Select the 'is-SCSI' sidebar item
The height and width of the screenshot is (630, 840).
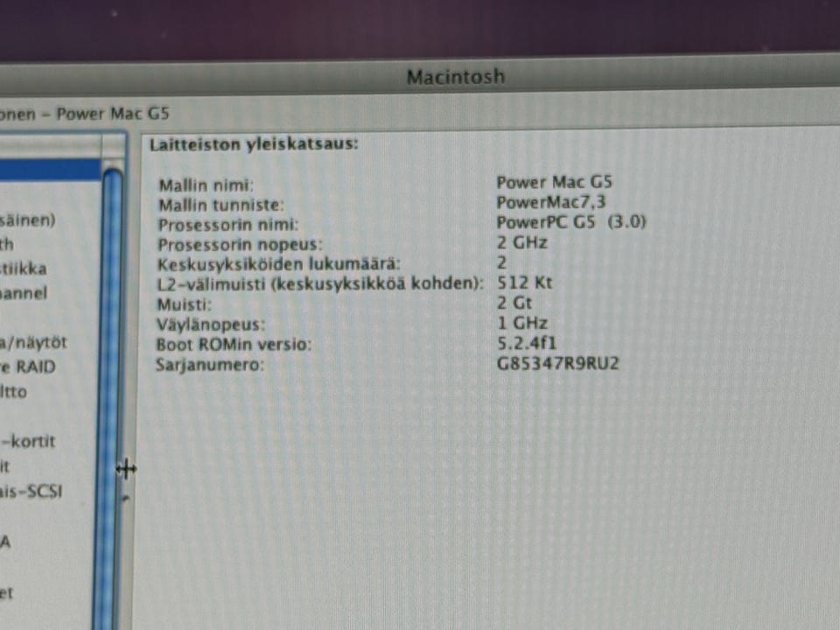pos(31,491)
